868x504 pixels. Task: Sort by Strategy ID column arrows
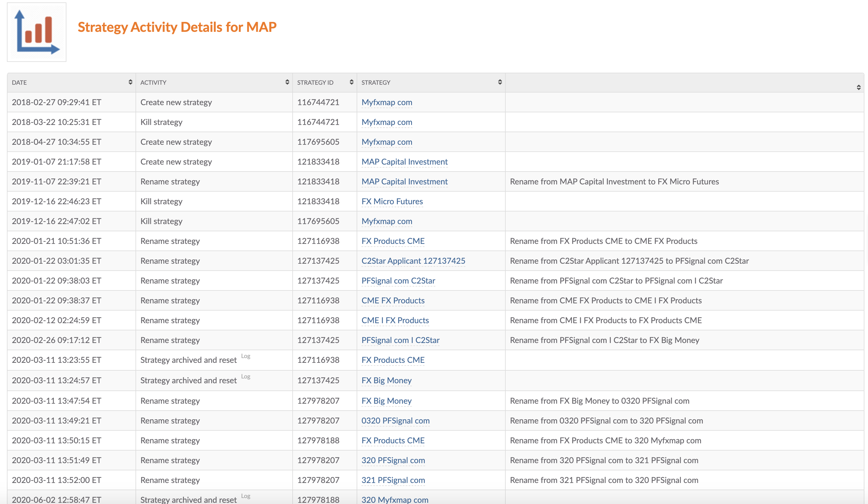click(351, 82)
